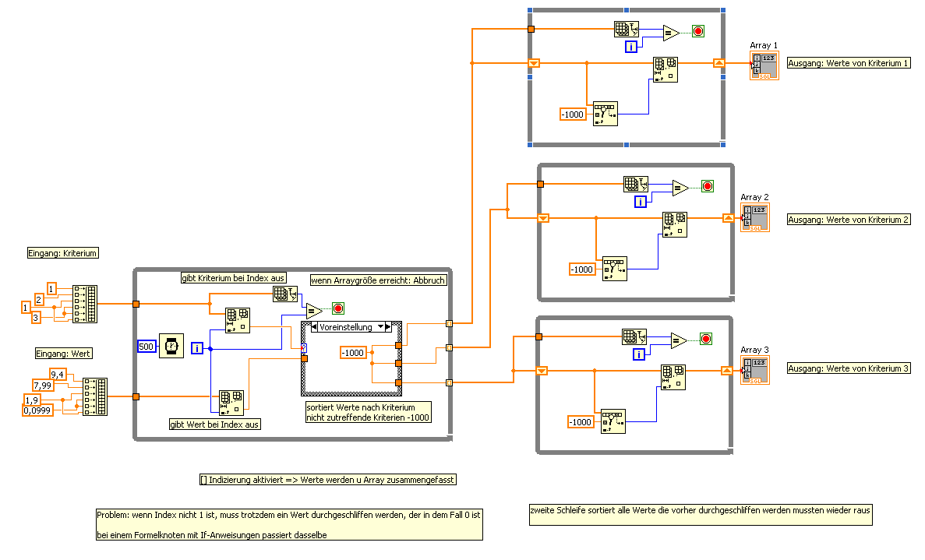Go to previous case with left selector arrow
925x560 pixels.
point(314,326)
